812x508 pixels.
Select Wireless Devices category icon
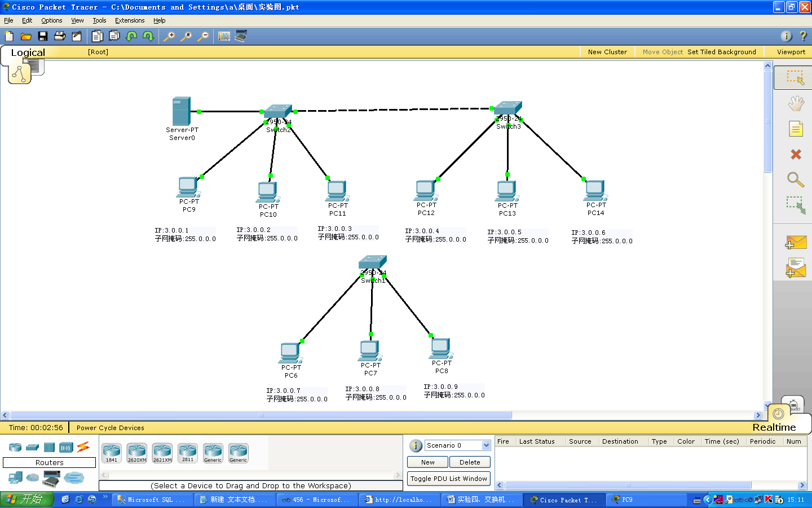tap(67, 448)
